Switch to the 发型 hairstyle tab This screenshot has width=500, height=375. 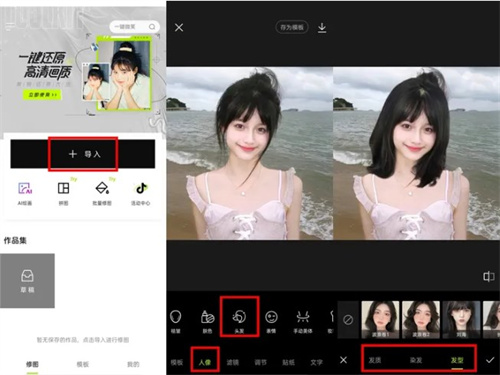[457, 360]
